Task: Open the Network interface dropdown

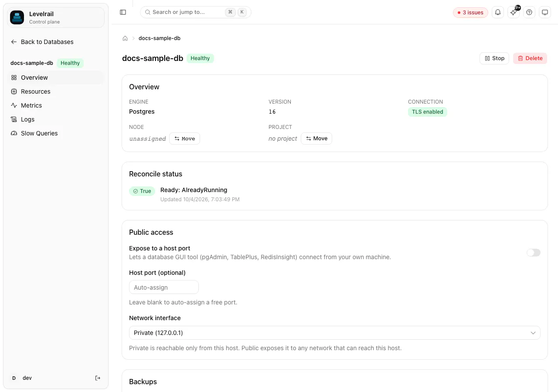Action: (335, 333)
